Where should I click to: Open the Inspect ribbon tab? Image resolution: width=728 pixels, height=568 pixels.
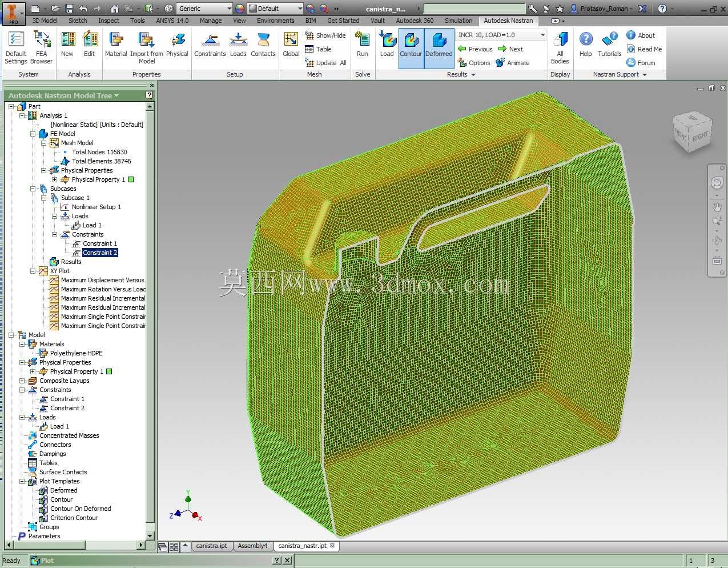pos(108,21)
